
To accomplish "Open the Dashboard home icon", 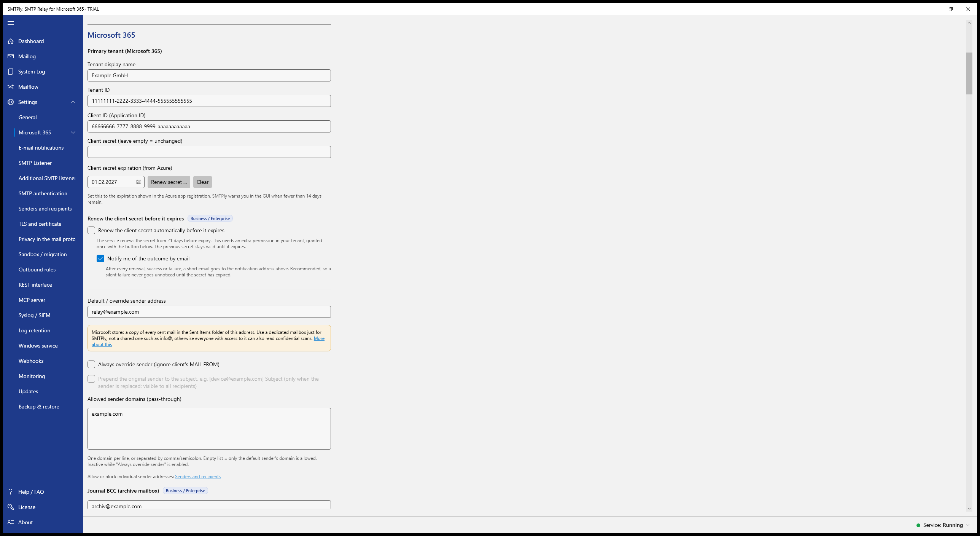I will [11, 41].
